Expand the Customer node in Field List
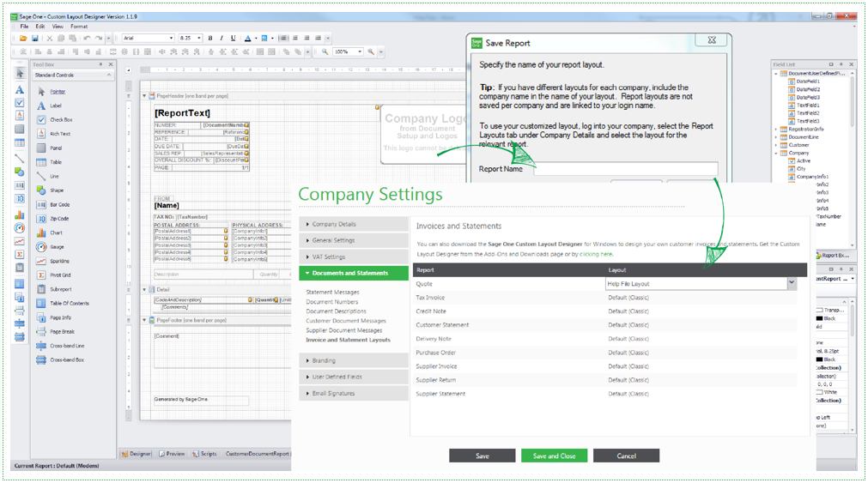 pyautogui.click(x=776, y=145)
